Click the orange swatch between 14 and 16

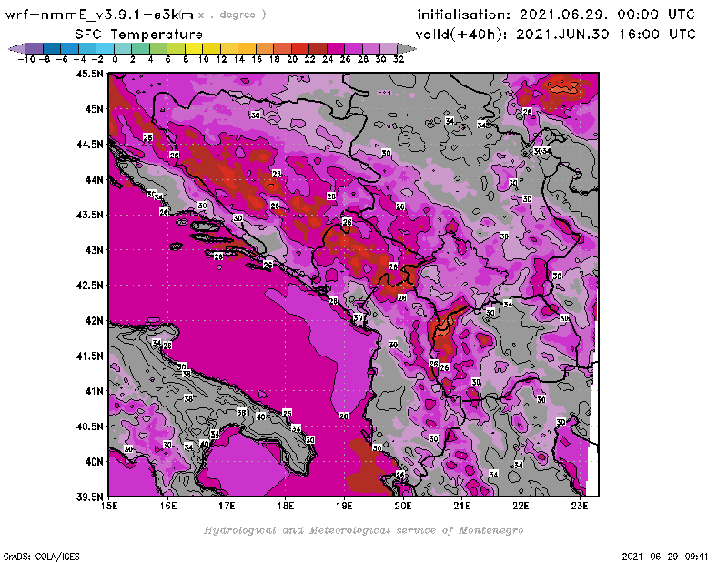[247, 48]
